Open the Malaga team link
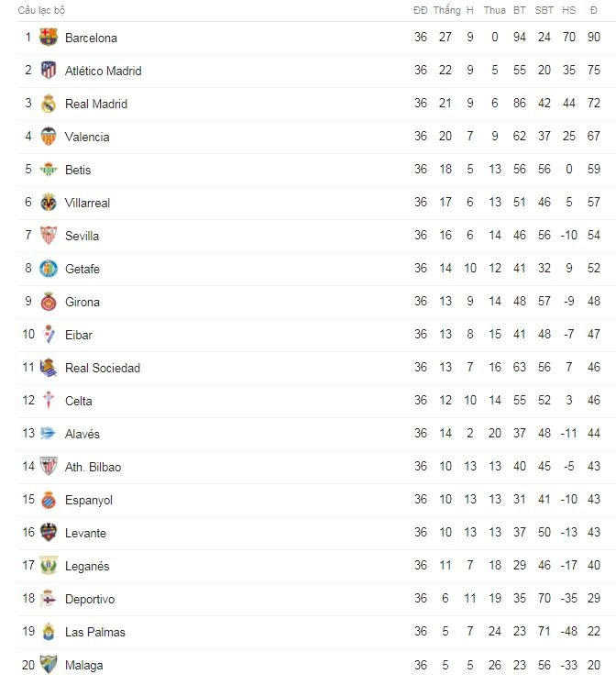Viewport: 616px width, 685px height. (84, 665)
